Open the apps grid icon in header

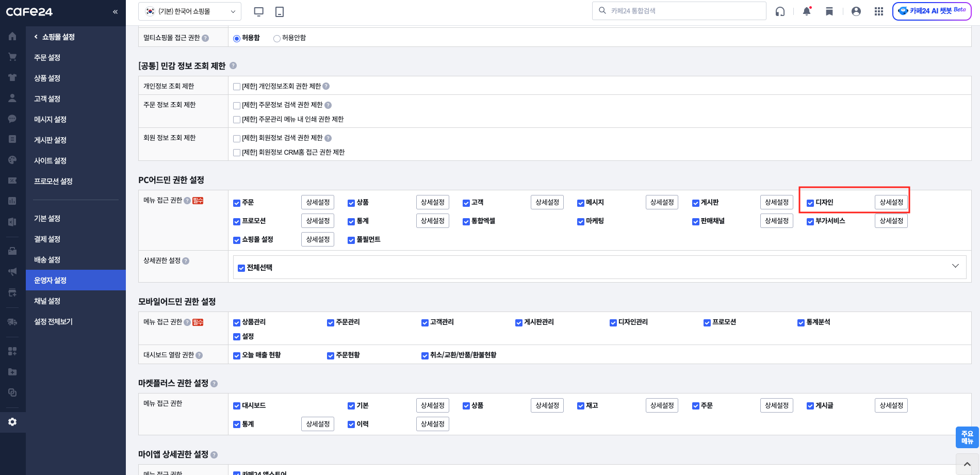pyautogui.click(x=879, y=11)
